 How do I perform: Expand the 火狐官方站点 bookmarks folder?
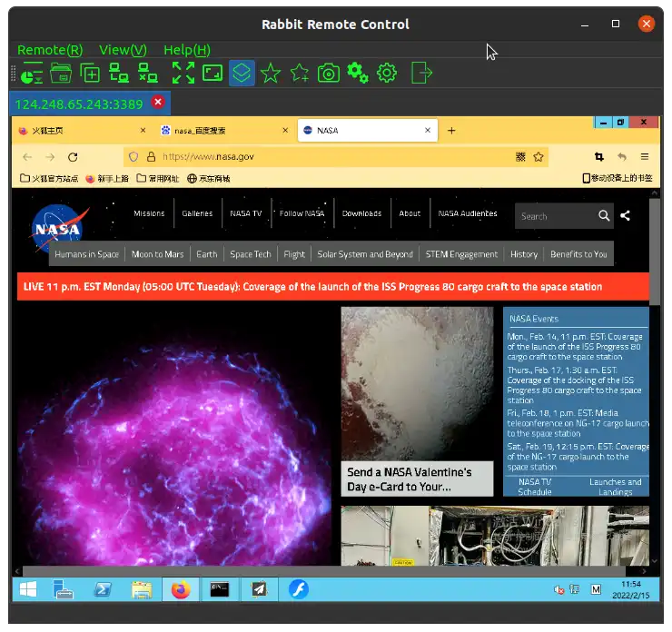point(49,178)
